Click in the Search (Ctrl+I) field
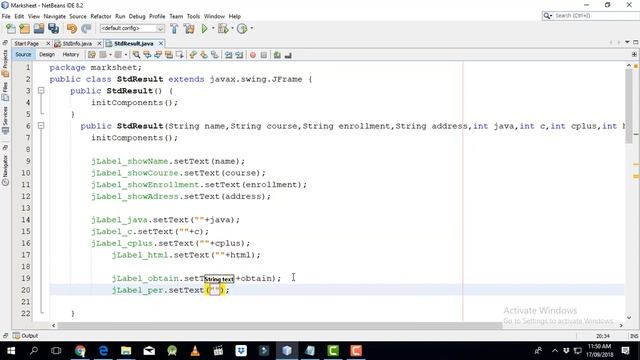This screenshot has width=640, height=360. 596,16
